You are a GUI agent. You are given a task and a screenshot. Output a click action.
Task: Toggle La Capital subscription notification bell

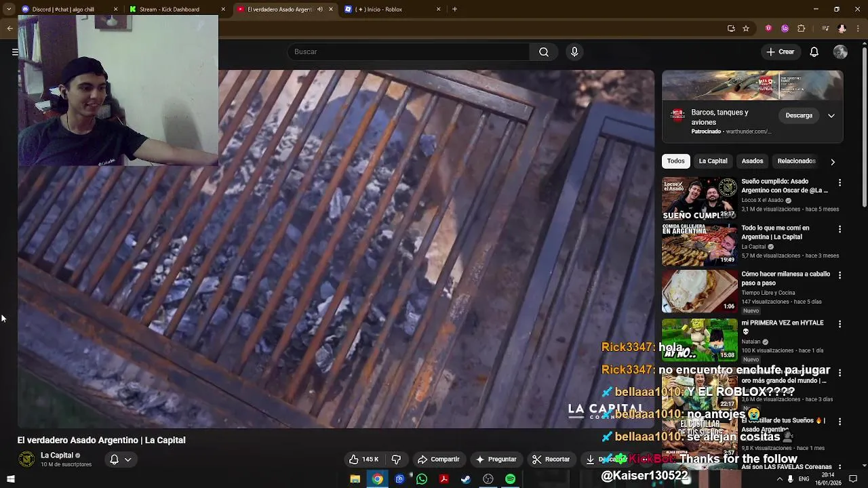click(x=114, y=460)
